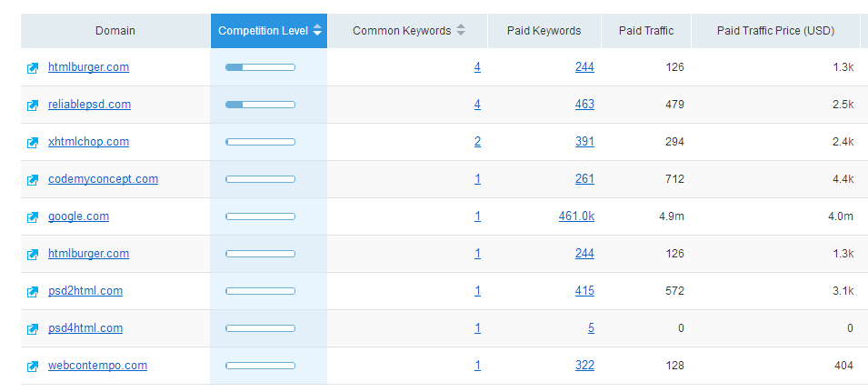Select the Paid Traffic Price (USD) header

click(775, 31)
